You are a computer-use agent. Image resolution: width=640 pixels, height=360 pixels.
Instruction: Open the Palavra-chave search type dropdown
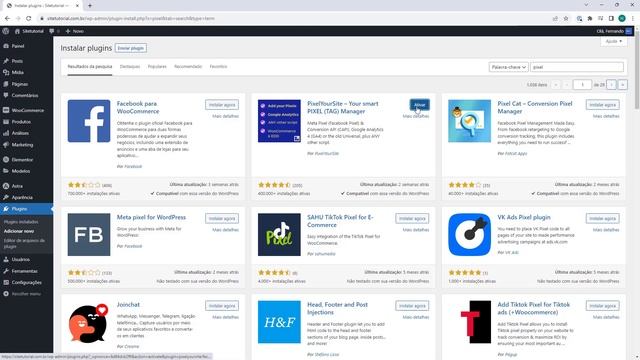(509, 67)
